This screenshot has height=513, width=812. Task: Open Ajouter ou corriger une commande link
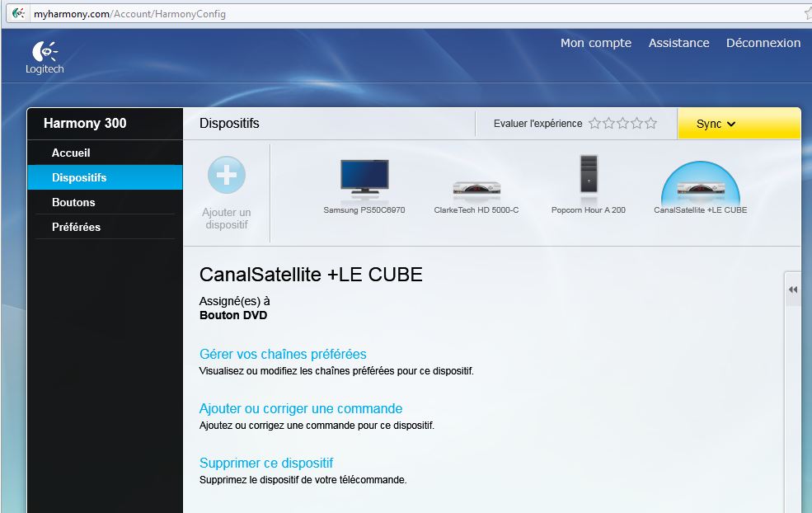click(x=301, y=408)
